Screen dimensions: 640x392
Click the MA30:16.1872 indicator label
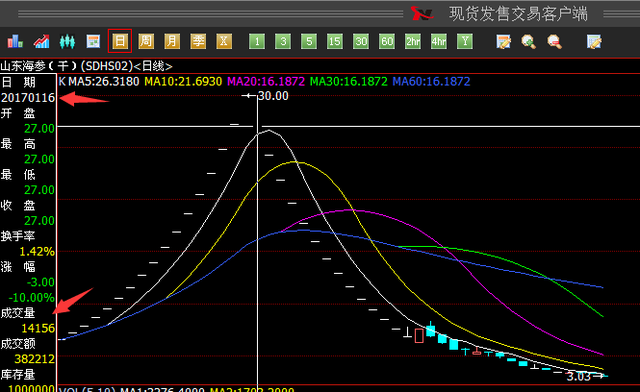coord(349,81)
